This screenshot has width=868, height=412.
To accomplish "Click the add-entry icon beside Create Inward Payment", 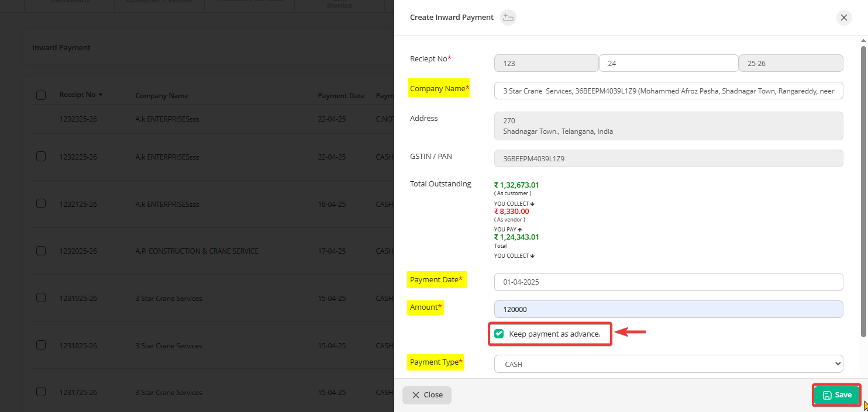I will coord(508,18).
